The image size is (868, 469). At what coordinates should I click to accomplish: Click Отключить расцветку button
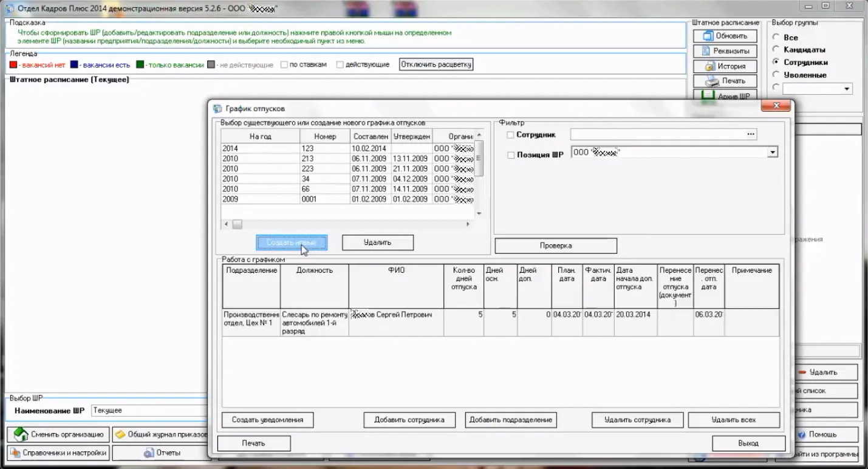point(436,64)
